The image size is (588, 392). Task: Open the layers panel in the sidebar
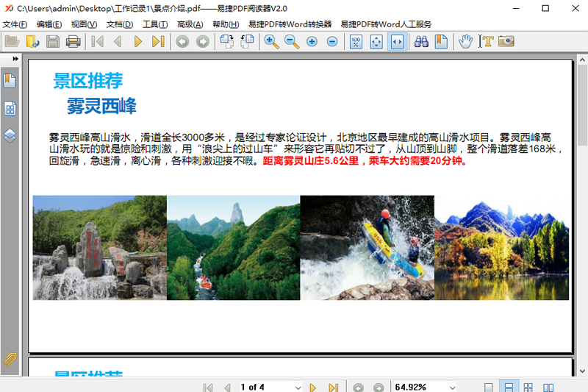10,136
